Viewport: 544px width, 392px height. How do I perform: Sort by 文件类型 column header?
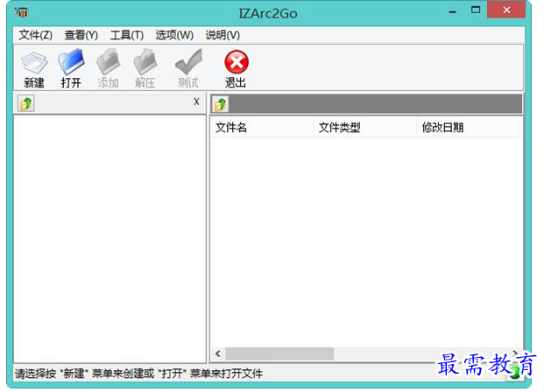tap(365, 128)
